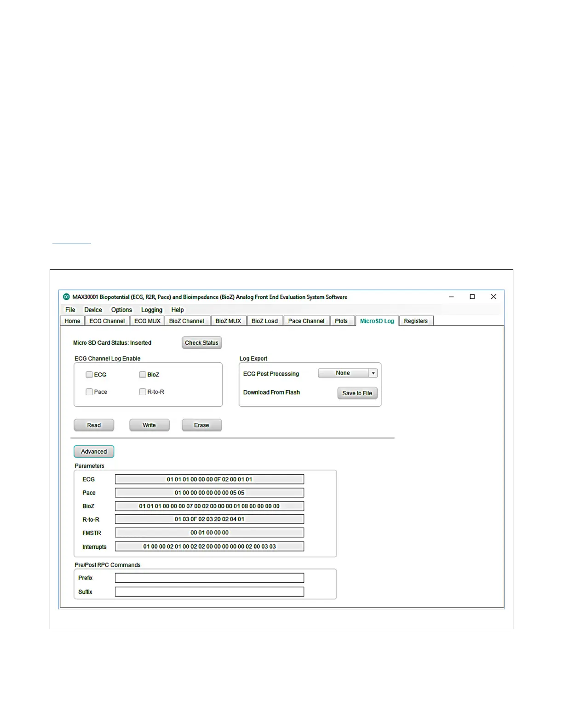Switch to the BioZ Channel tab
563x728 pixels.
click(186, 321)
